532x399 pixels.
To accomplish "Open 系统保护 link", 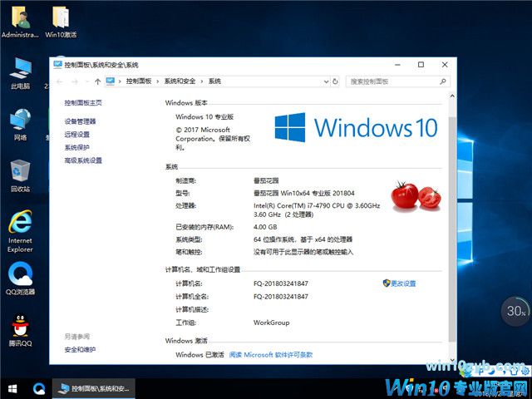I will tap(77, 148).
